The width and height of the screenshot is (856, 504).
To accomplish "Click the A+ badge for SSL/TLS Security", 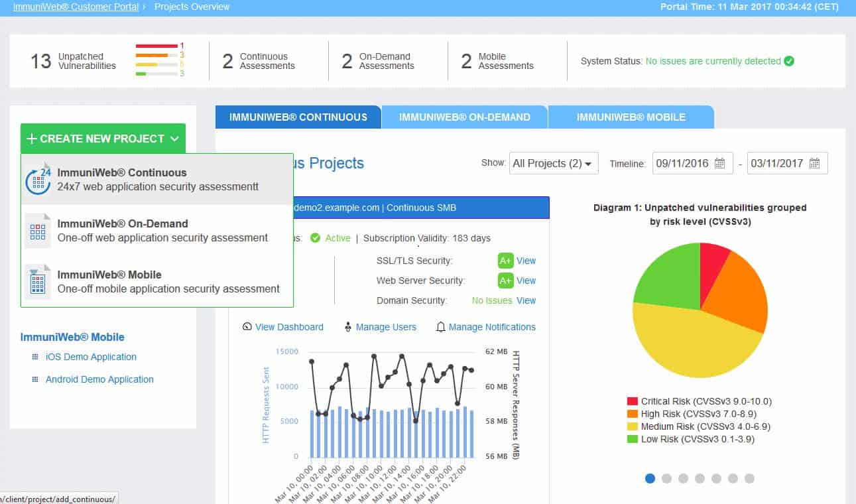I will (x=505, y=261).
